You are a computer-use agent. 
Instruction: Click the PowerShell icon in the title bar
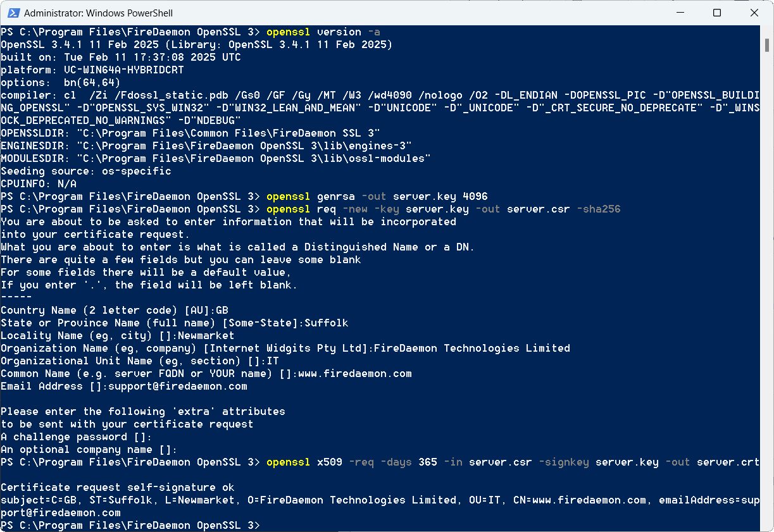click(13, 13)
